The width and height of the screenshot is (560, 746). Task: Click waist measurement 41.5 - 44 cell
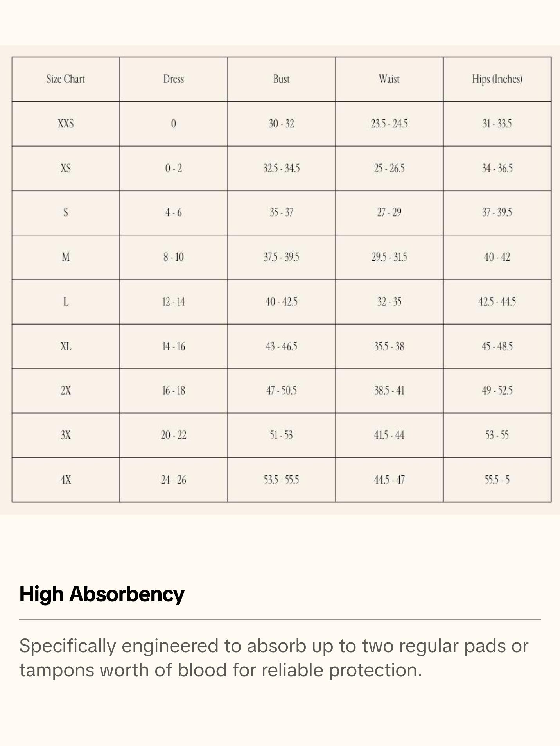pos(389,435)
